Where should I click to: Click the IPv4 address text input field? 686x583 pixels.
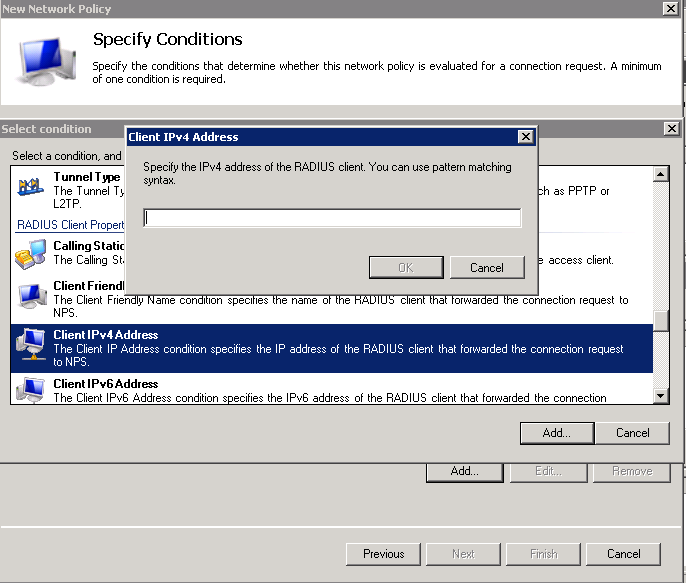pos(332,218)
